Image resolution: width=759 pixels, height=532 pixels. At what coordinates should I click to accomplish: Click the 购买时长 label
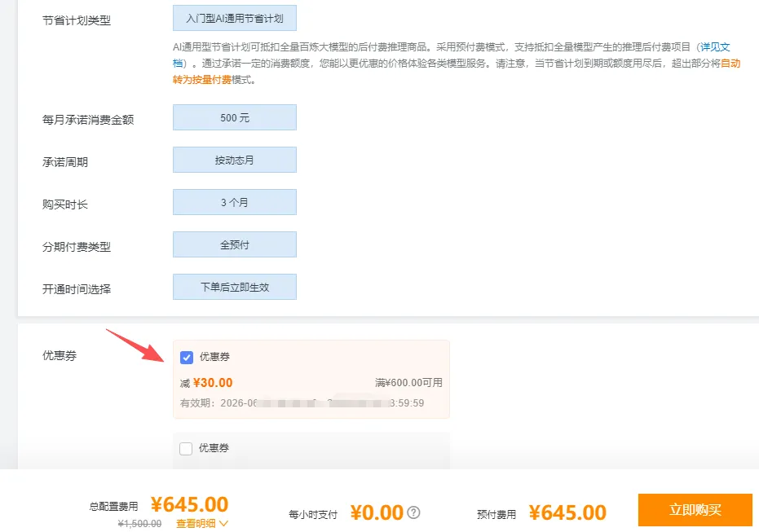pyautogui.click(x=65, y=204)
